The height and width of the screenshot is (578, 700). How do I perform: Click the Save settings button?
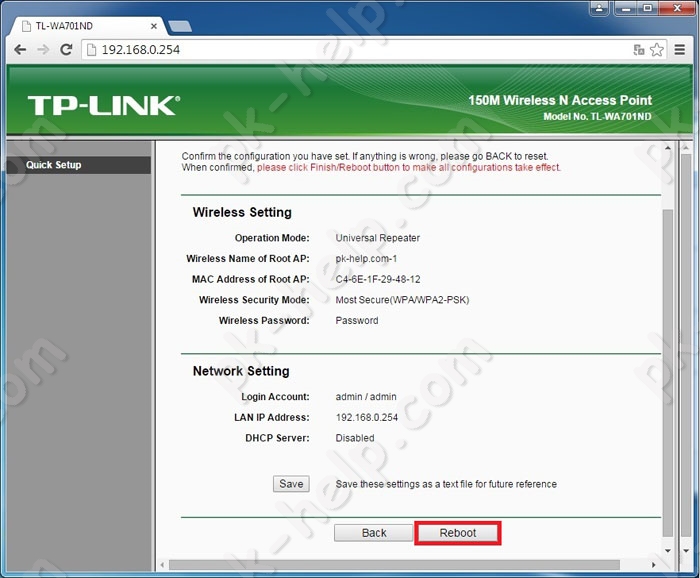(x=291, y=484)
